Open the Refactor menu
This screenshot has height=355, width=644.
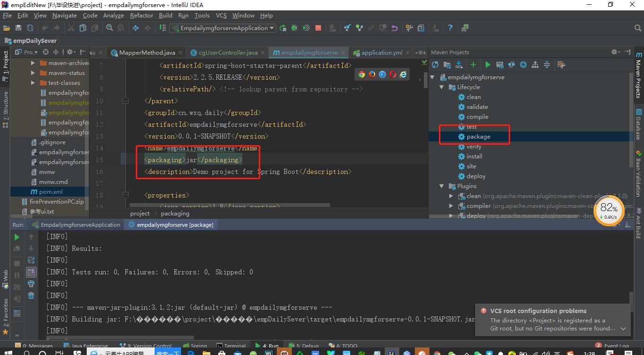pyautogui.click(x=141, y=16)
